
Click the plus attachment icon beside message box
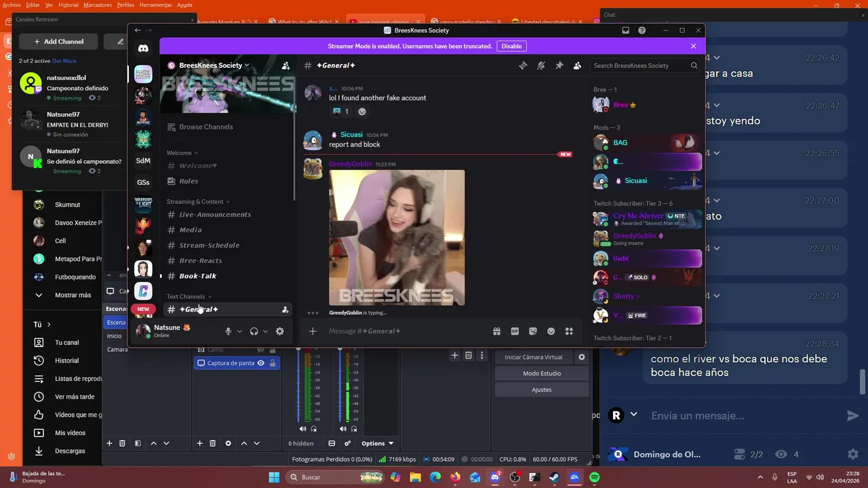coord(313,331)
